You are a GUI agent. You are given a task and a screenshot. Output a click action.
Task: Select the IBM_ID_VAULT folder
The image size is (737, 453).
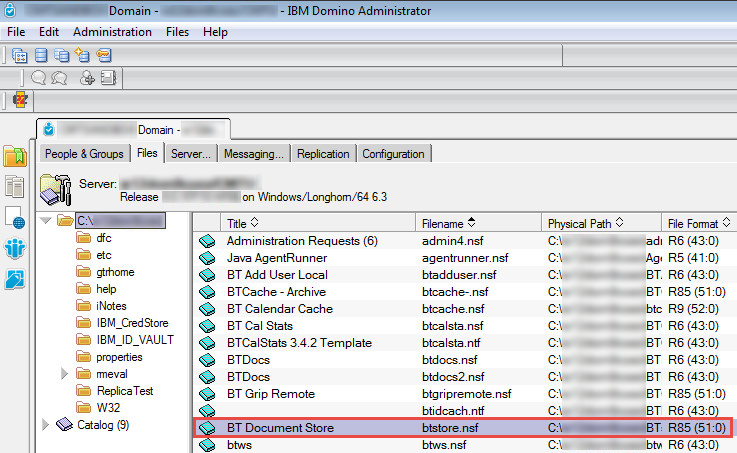pyautogui.click(x=135, y=340)
